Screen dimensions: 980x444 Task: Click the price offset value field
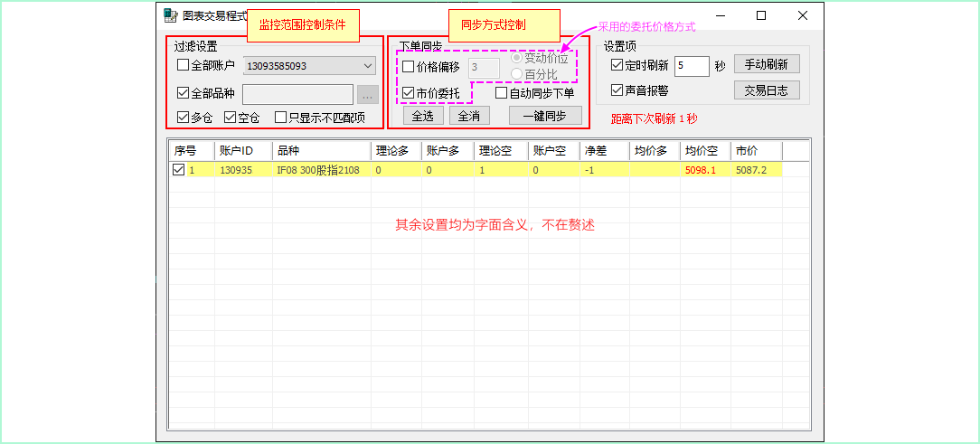pyautogui.click(x=484, y=68)
